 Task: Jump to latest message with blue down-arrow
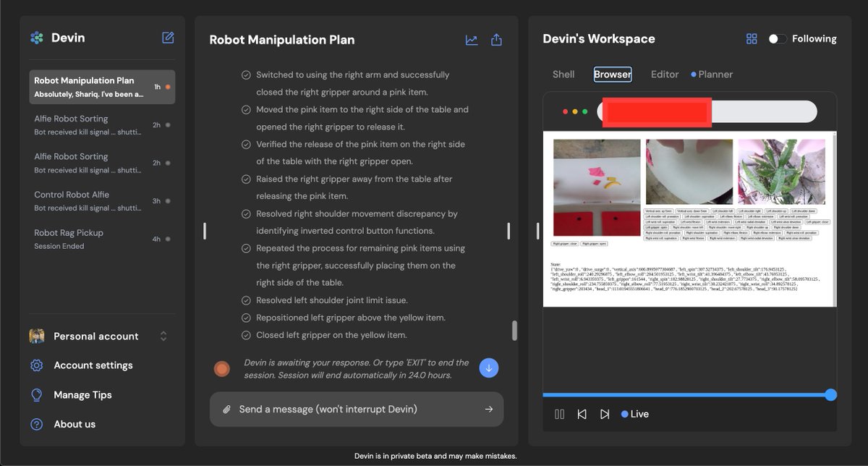489,368
